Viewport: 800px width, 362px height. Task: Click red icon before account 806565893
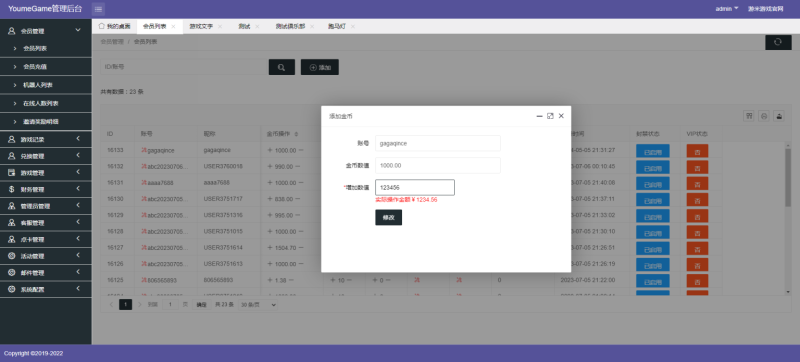[x=144, y=280]
